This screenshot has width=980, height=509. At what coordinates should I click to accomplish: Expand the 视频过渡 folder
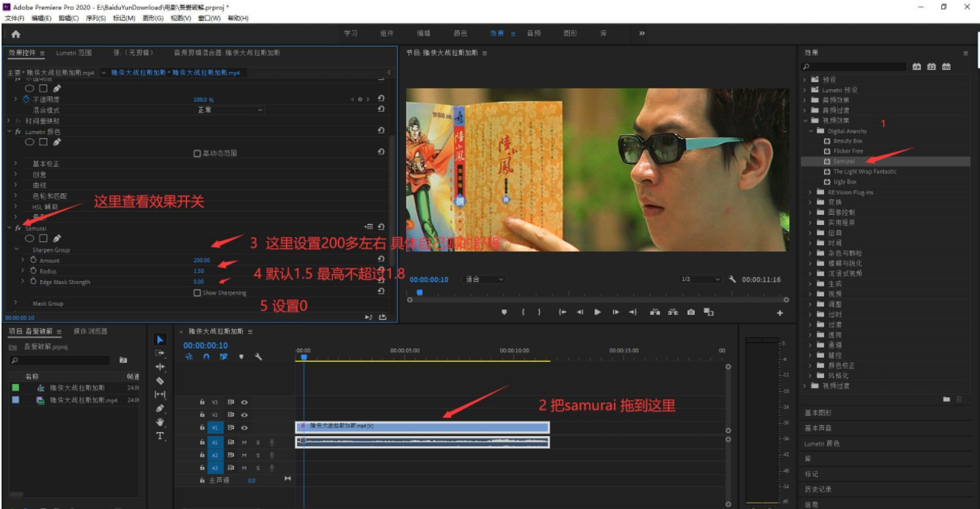pos(806,385)
